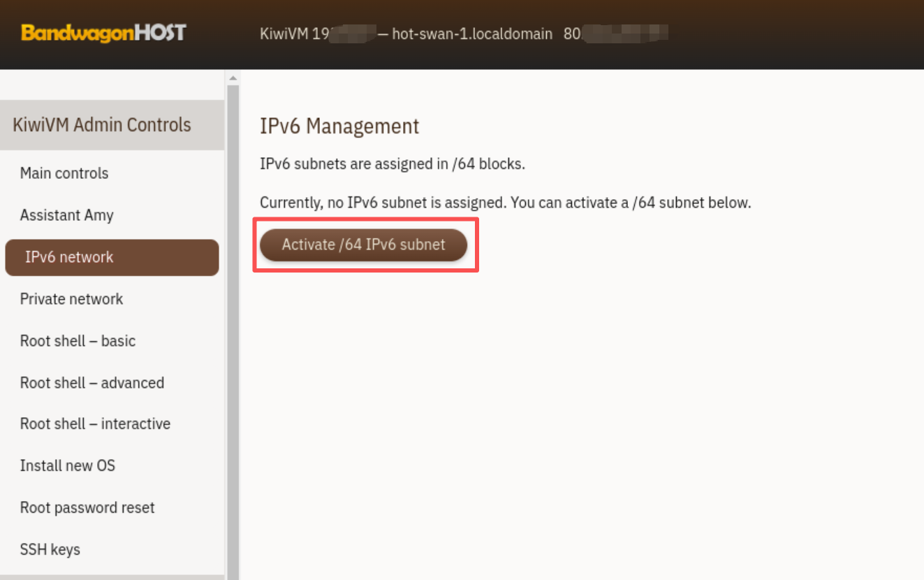Click the KiwiVM label in the top header
924x580 pixels.
coord(284,34)
